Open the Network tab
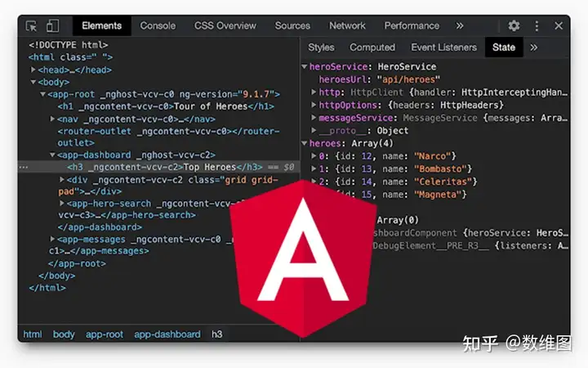This screenshot has height=368, width=588. tap(347, 26)
